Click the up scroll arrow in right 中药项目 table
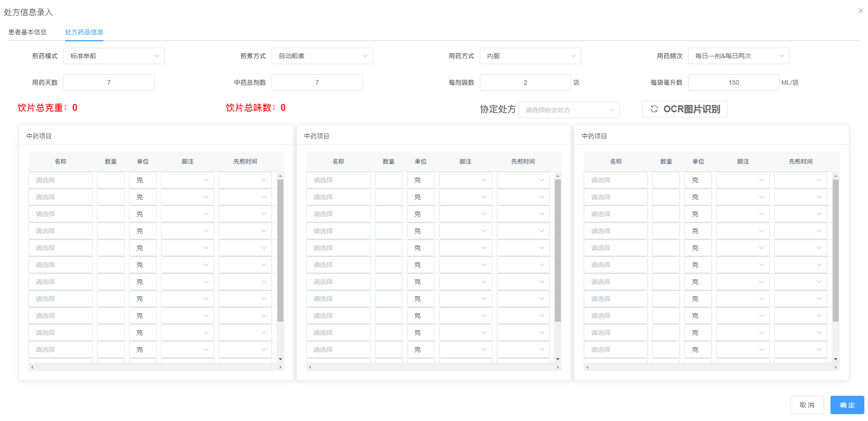Image resolution: width=868 pixels, height=421 pixels. [835, 176]
